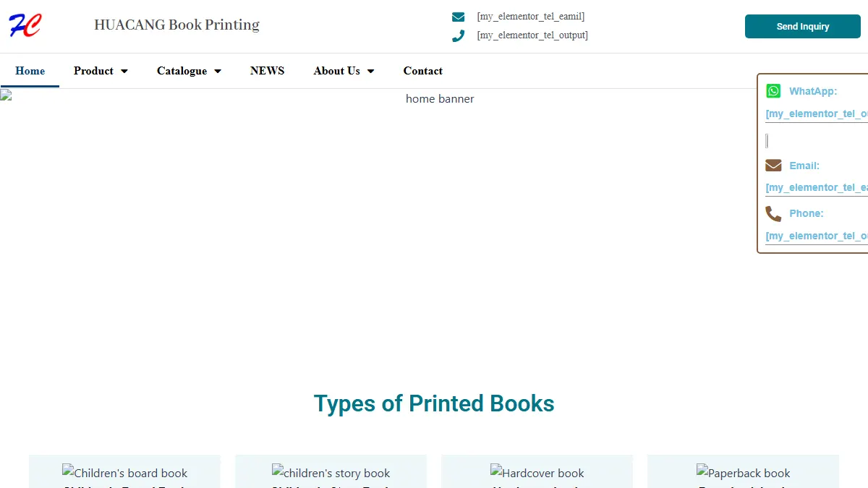This screenshot has width=868, height=488.
Task: Open the children's story book image
Action: [x=331, y=473]
